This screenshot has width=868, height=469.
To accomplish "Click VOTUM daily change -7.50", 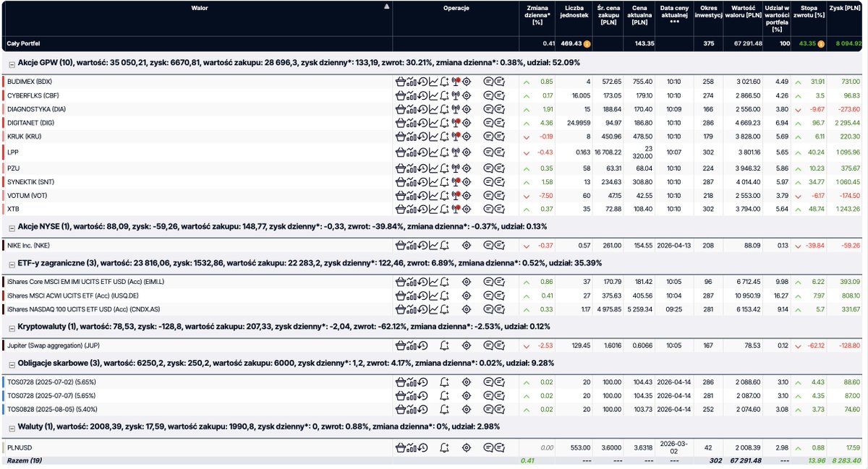I will pyautogui.click(x=544, y=195).
